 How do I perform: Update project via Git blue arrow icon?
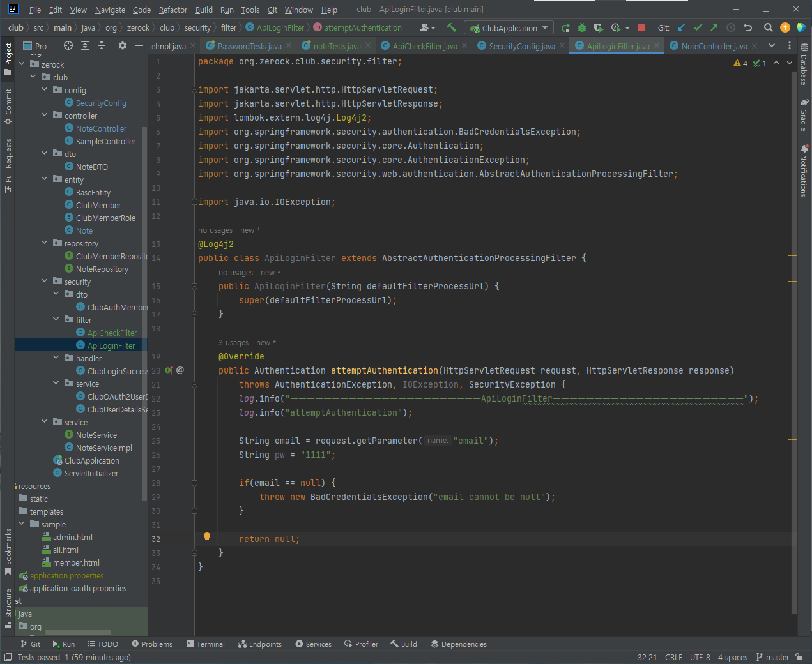[681, 27]
